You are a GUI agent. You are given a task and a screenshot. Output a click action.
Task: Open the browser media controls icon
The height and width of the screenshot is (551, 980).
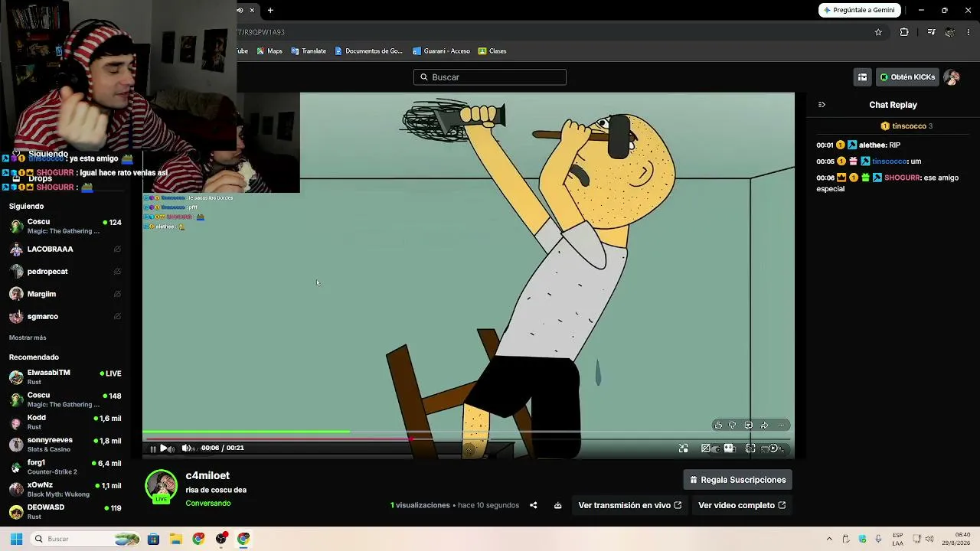pos(931,32)
